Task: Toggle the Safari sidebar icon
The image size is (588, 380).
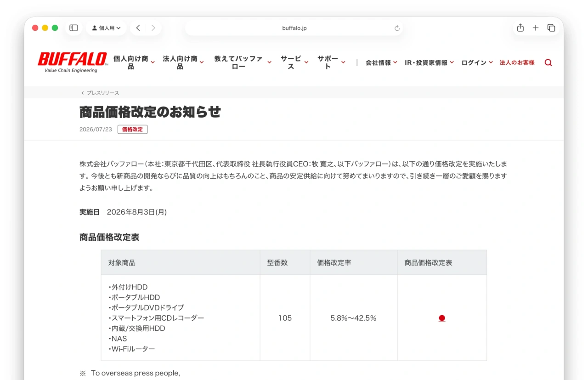Action: [x=73, y=28]
